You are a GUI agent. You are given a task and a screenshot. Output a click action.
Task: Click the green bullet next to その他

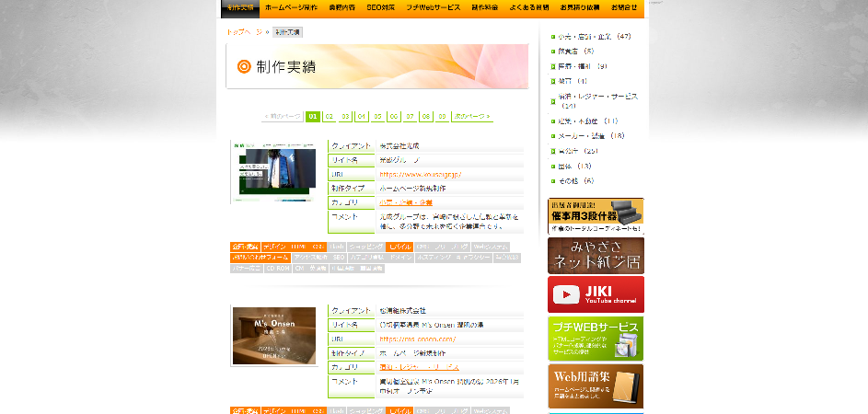pos(553,181)
